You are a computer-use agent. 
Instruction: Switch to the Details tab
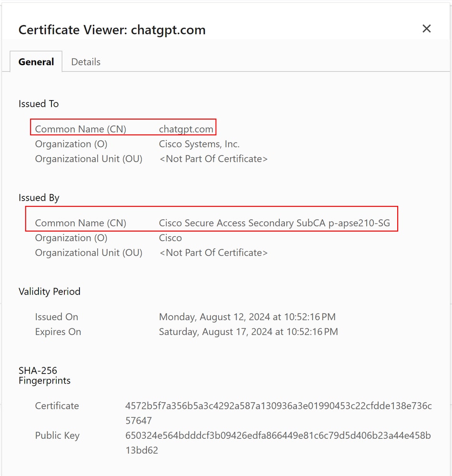pos(86,62)
